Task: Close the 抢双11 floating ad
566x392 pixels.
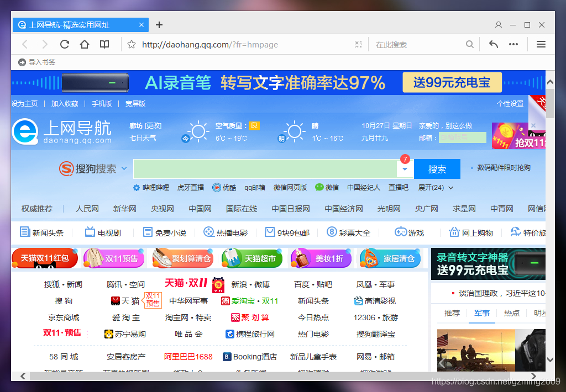Action: (533, 125)
